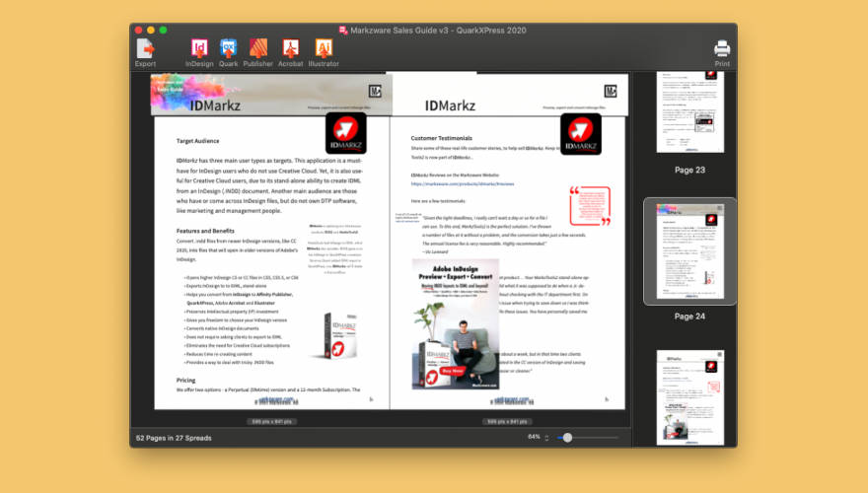Image resolution: width=868 pixels, height=493 pixels.
Task: Click the Export toolbar icon
Action: click(x=145, y=53)
